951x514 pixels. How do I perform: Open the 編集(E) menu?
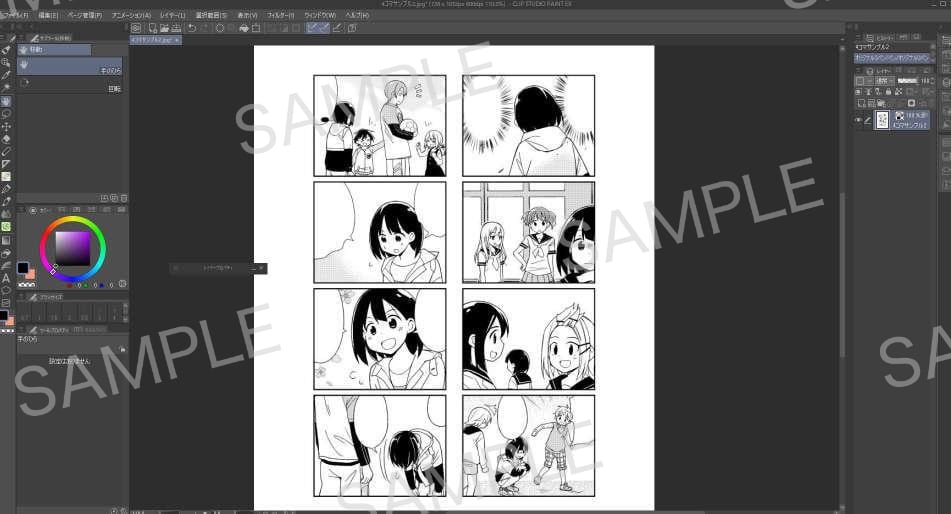tap(48, 15)
